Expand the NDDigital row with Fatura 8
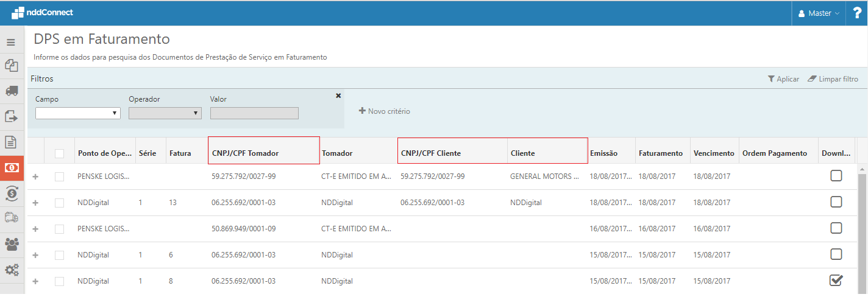The width and height of the screenshot is (868, 297). [35, 281]
